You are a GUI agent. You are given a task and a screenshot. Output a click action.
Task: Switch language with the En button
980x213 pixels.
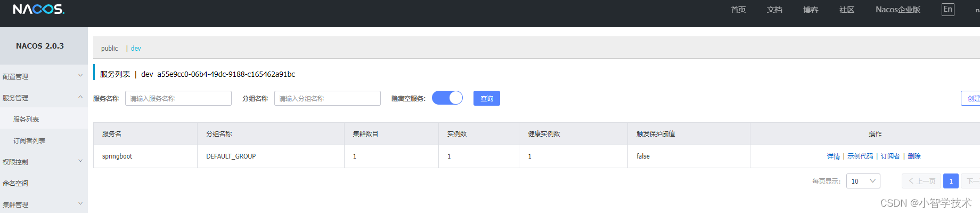(x=948, y=10)
